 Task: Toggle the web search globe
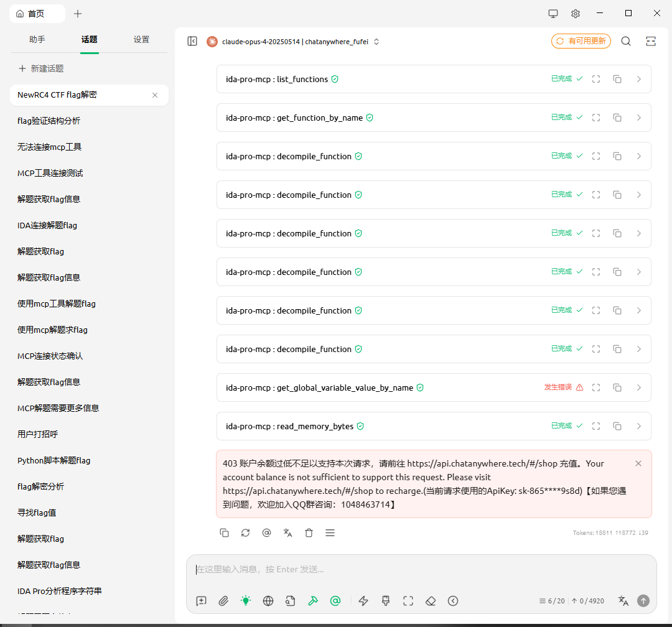coord(268,601)
